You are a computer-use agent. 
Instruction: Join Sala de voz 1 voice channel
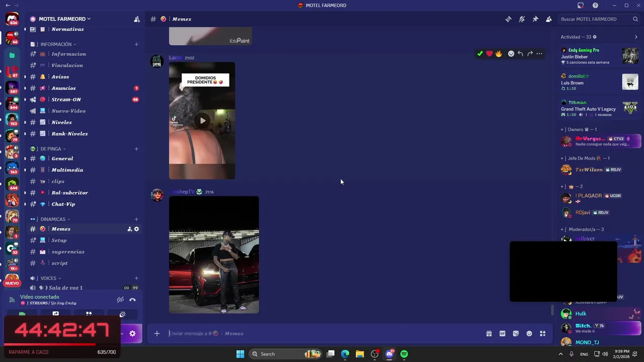pos(84,288)
